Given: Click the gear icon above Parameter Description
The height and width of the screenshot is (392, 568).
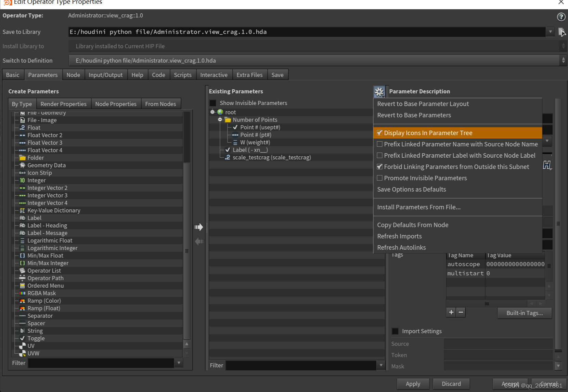Looking at the screenshot, I should click(379, 91).
